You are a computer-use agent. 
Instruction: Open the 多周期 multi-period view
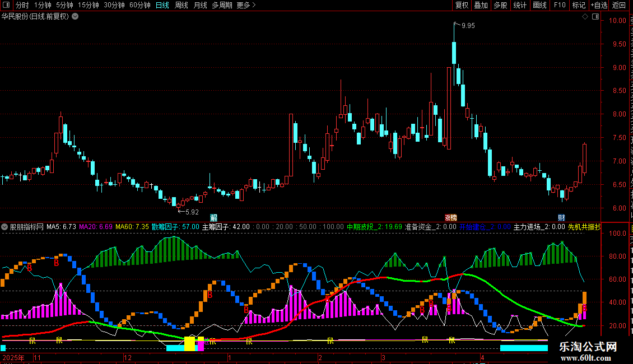[222, 5]
